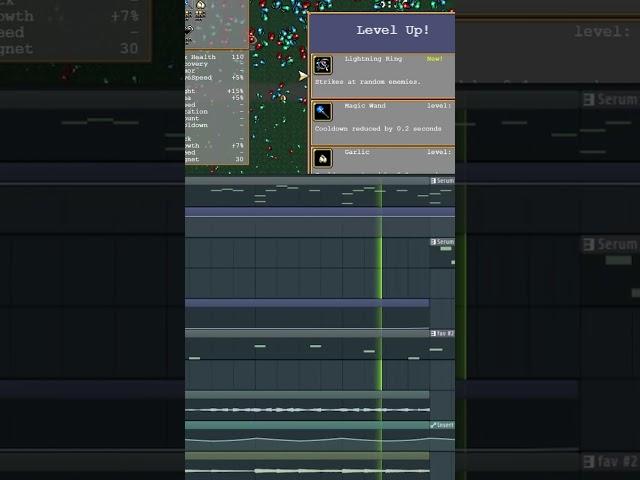Click 'Cooldown reduced by 0.2 seconds' text
Viewport: 640px width, 480px height.
point(378,129)
